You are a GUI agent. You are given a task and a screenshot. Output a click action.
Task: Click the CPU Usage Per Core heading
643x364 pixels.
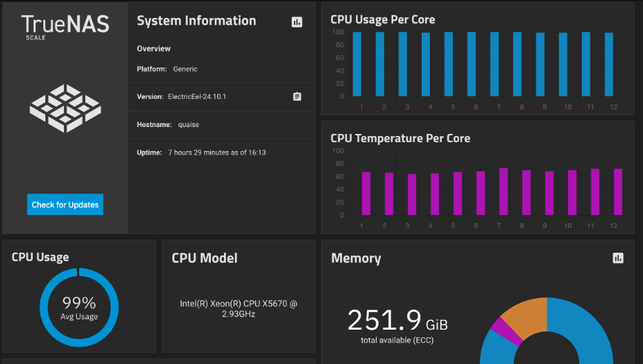click(383, 19)
